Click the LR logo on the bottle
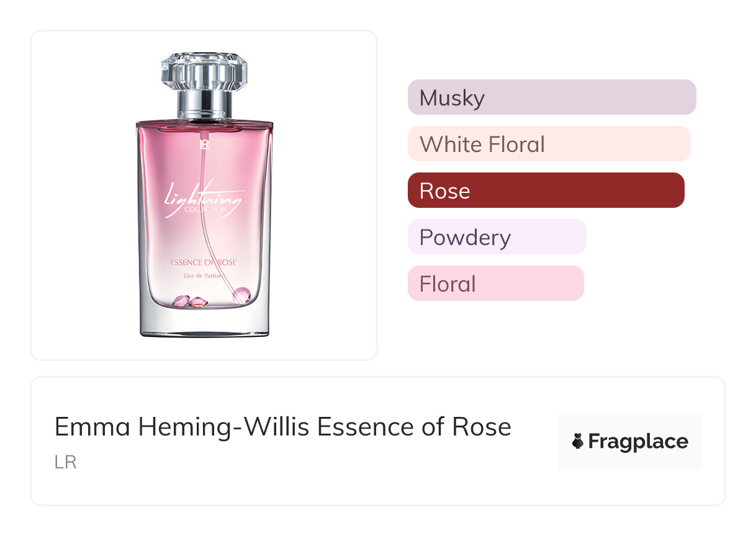 (204, 145)
